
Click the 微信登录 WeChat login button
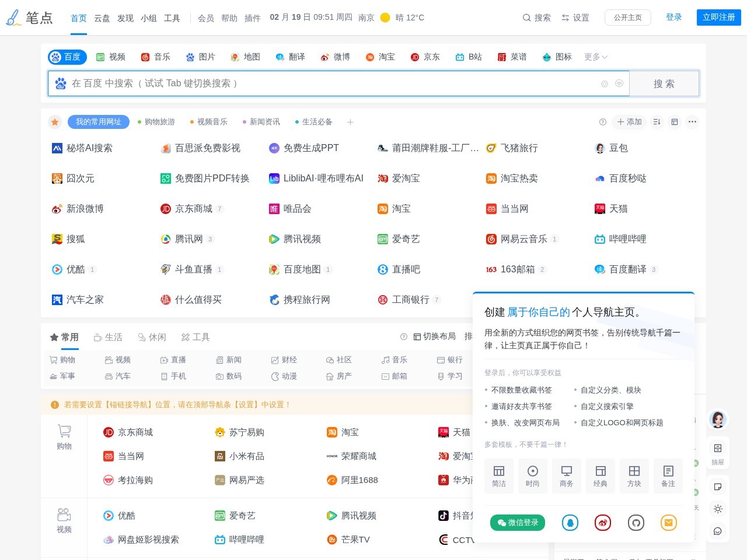pos(518,523)
